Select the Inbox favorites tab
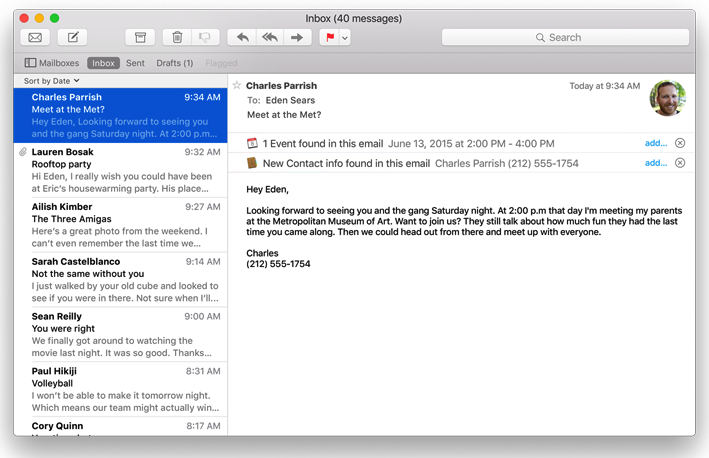This screenshot has height=458, width=709. point(104,63)
